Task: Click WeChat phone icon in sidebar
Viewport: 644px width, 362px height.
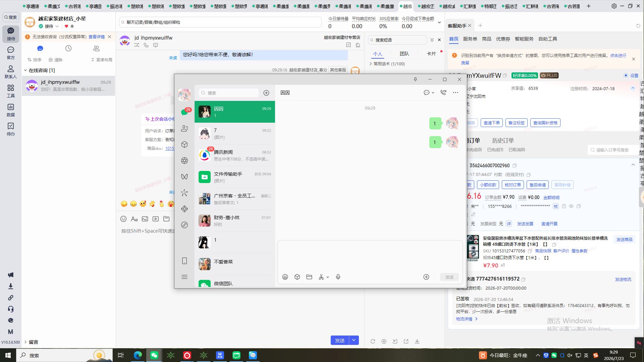Action: click(184, 261)
